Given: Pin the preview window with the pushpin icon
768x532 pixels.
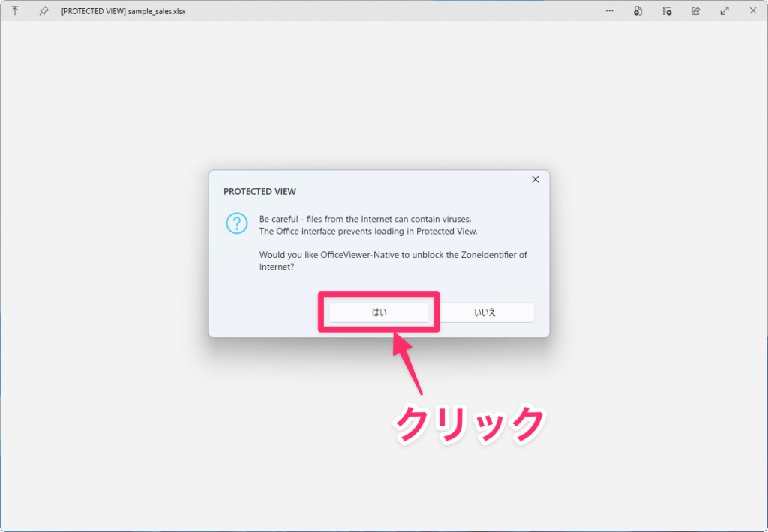Looking at the screenshot, I should [x=43, y=11].
